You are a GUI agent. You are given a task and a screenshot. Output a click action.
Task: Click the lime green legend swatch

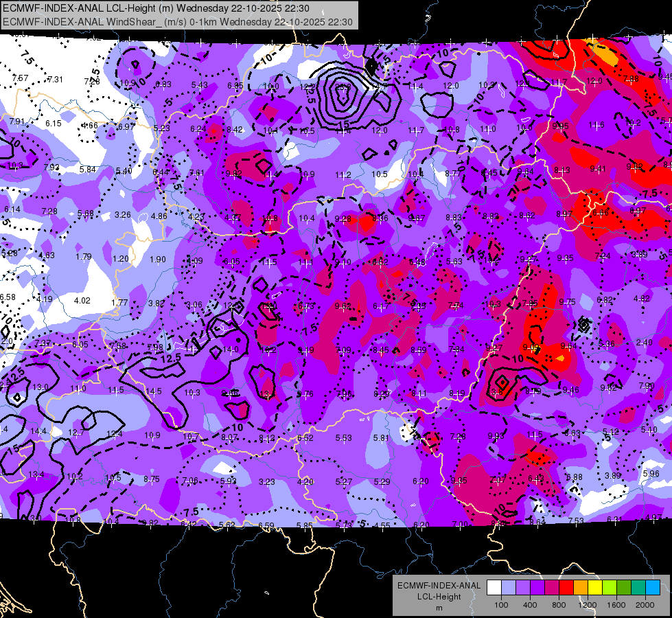tap(610, 588)
